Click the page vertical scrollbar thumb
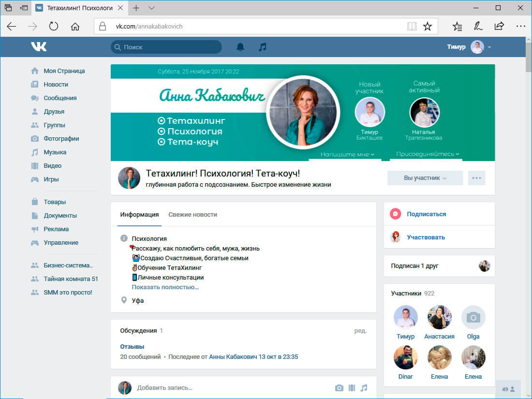This screenshot has height=399, width=532. click(x=528, y=57)
